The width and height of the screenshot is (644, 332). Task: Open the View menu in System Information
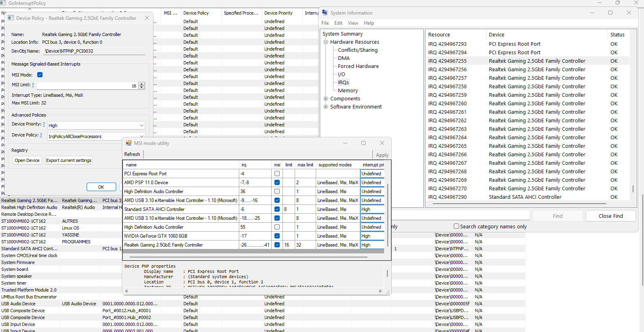[x=353, y=23]
